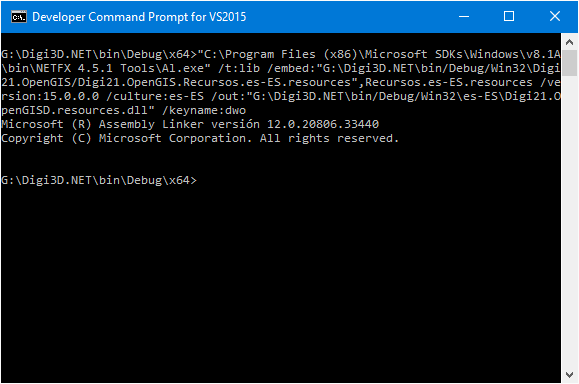Click the bottom prompt line ending in x64>
This screenshot has height=384, width=579.
tap(99, 180)
